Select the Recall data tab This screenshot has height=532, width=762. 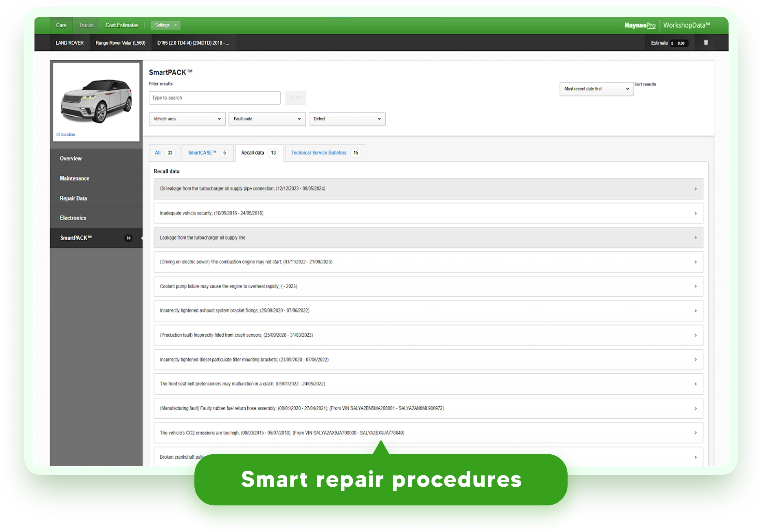tap(260, 153)
